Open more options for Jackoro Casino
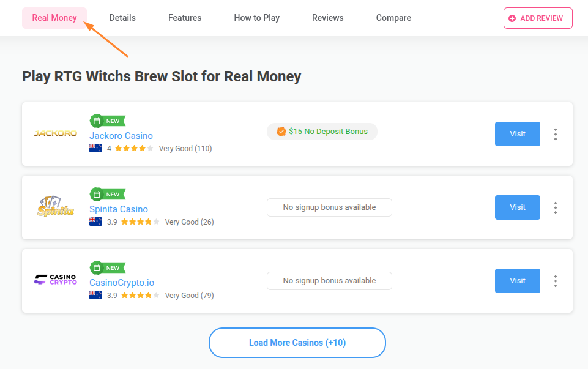Viewport: 588px width, 369px height. point(556,134)
